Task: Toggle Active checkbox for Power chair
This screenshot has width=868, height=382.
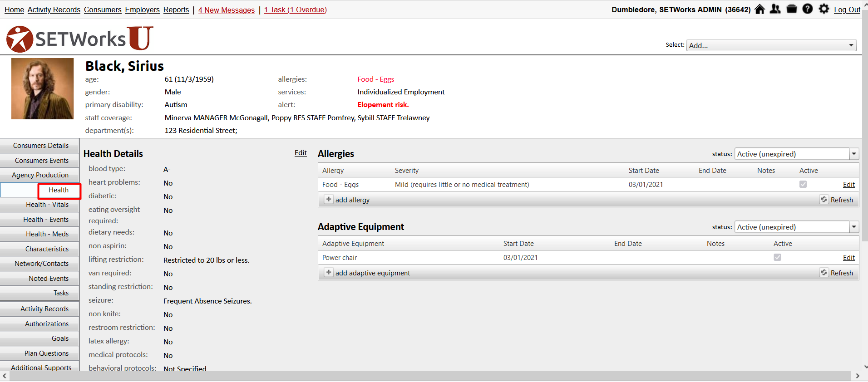Action: click(x=777, y=257)
